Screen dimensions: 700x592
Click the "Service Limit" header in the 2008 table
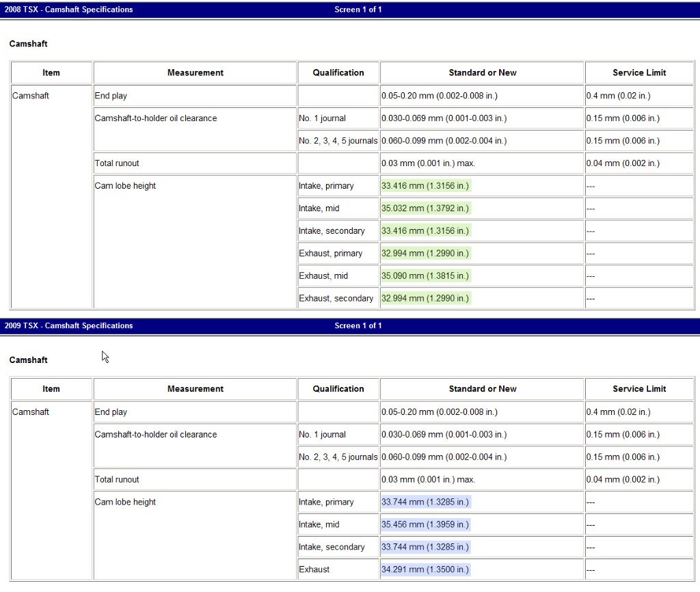pyautogui.click(x=639, y=72)
